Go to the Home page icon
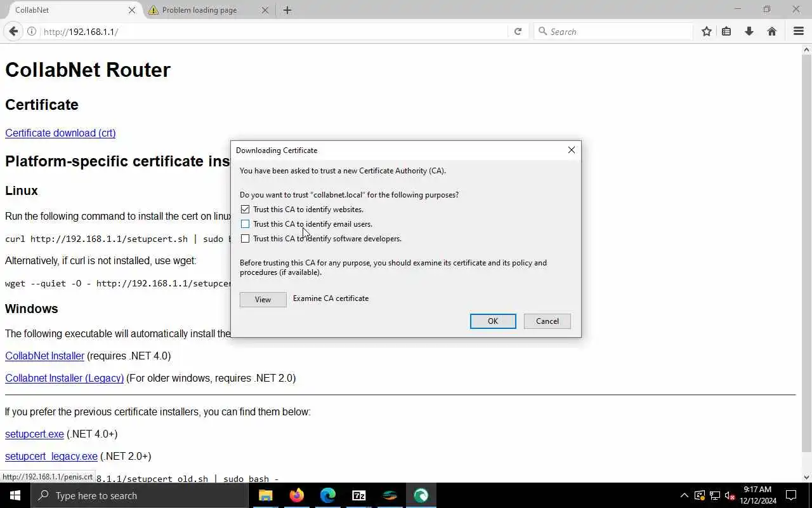 click(772, 31)
